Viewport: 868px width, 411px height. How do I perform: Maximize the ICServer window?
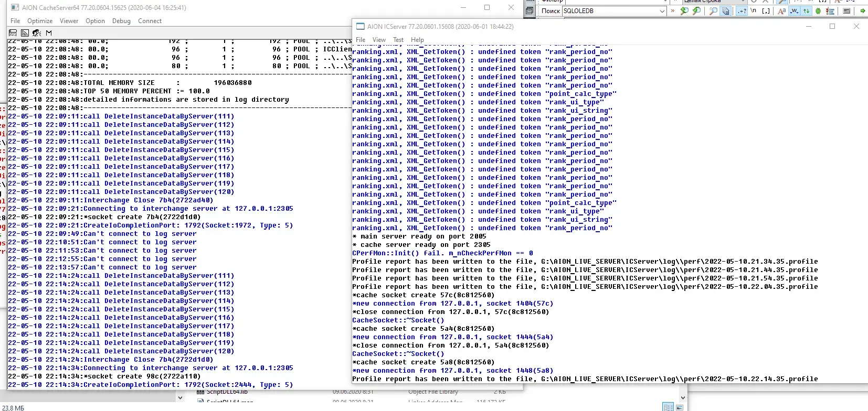832,26
